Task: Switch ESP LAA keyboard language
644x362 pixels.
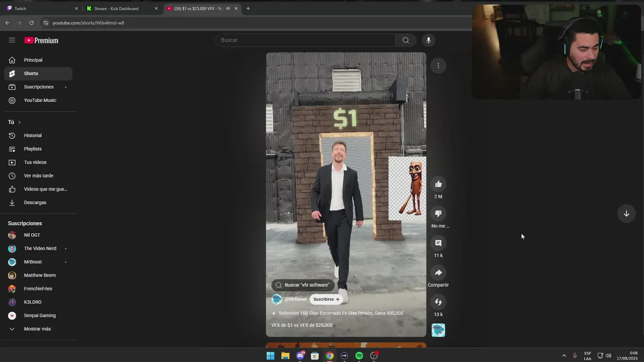Action: point(588,355)
